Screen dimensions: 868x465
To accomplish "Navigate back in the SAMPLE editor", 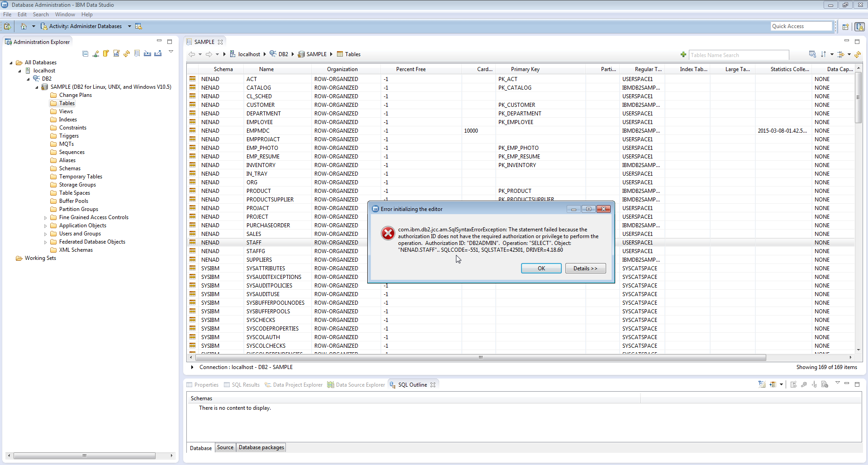I will click(192, 54).
